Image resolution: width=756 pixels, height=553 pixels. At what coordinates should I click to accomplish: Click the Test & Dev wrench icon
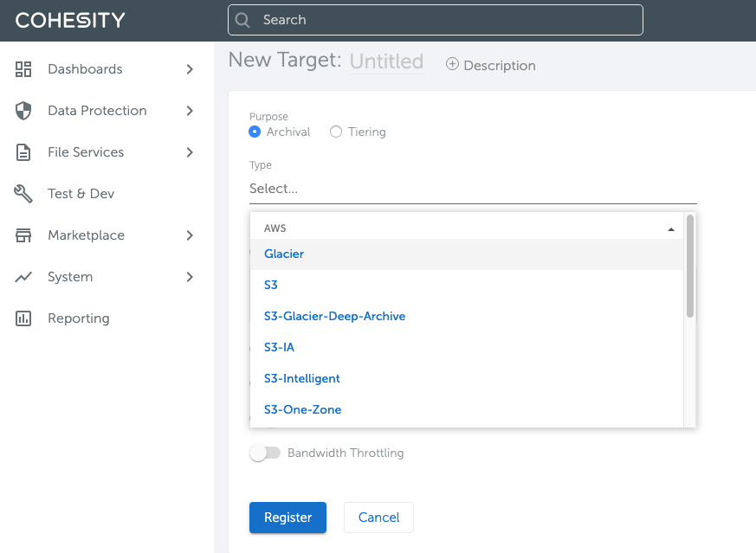(23, 194)
